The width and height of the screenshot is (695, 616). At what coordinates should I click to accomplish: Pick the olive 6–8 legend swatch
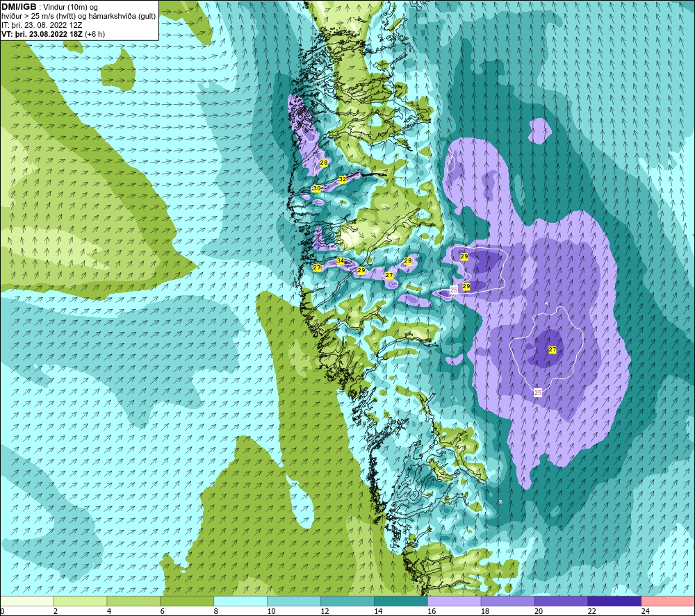(x=187, y=601)
